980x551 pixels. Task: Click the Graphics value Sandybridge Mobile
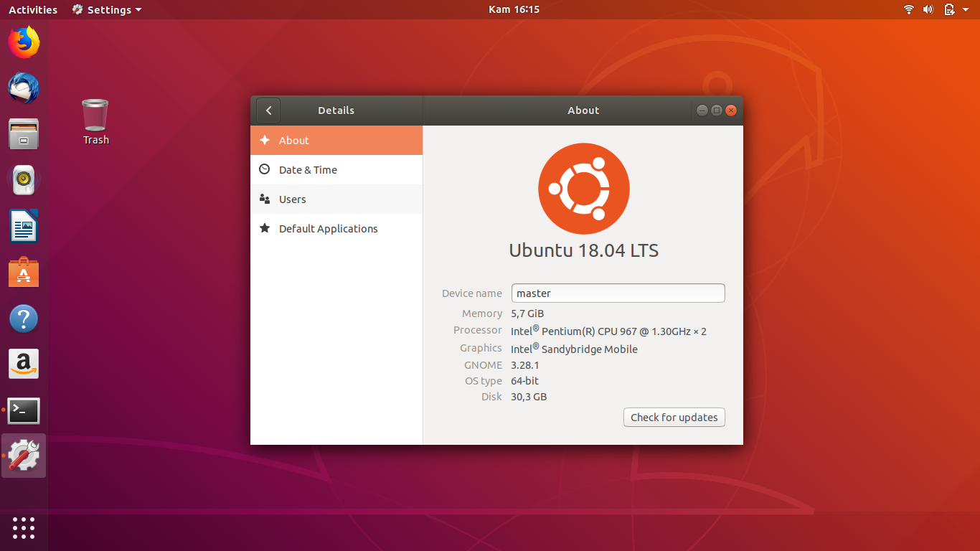pyautogui.click(x=574, y=349)
